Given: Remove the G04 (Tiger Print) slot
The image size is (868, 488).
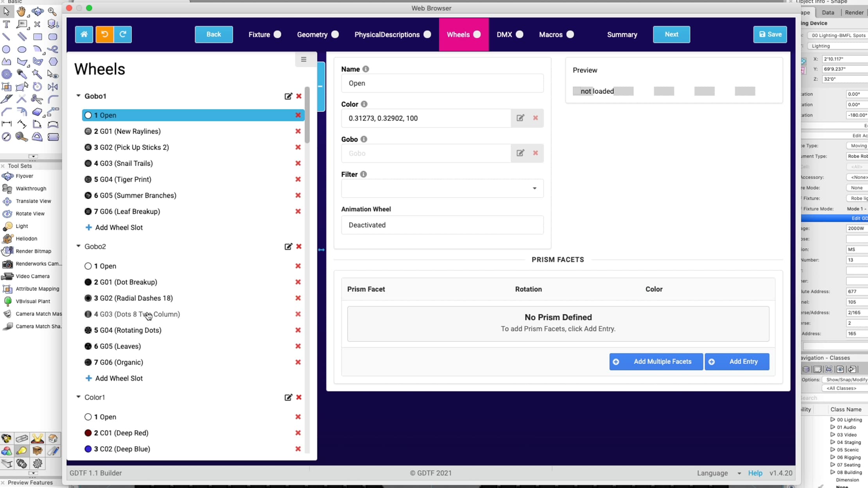Looking at the screenshot, I should 298,179.
